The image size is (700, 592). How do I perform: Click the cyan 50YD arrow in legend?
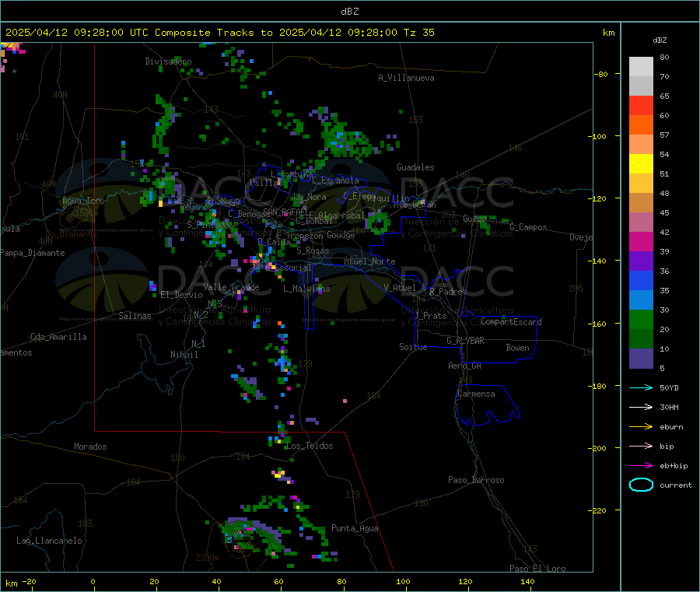click(641, 387)
